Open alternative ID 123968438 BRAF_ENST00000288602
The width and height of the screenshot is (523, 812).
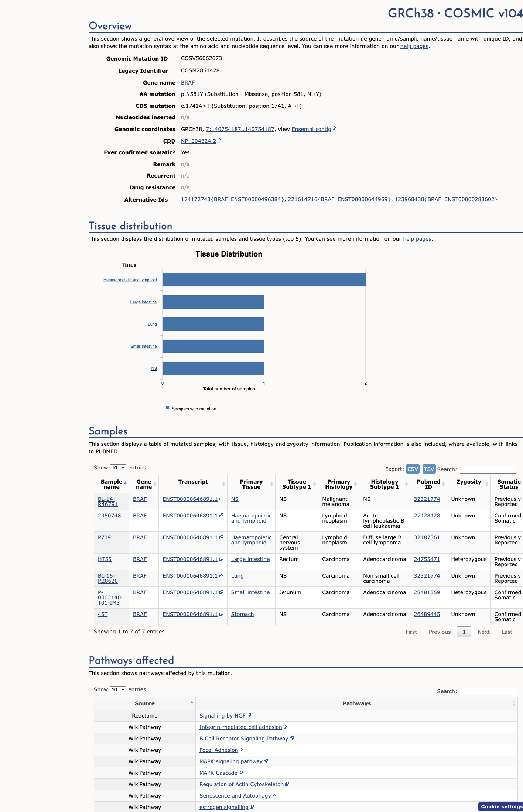[446, 199]
